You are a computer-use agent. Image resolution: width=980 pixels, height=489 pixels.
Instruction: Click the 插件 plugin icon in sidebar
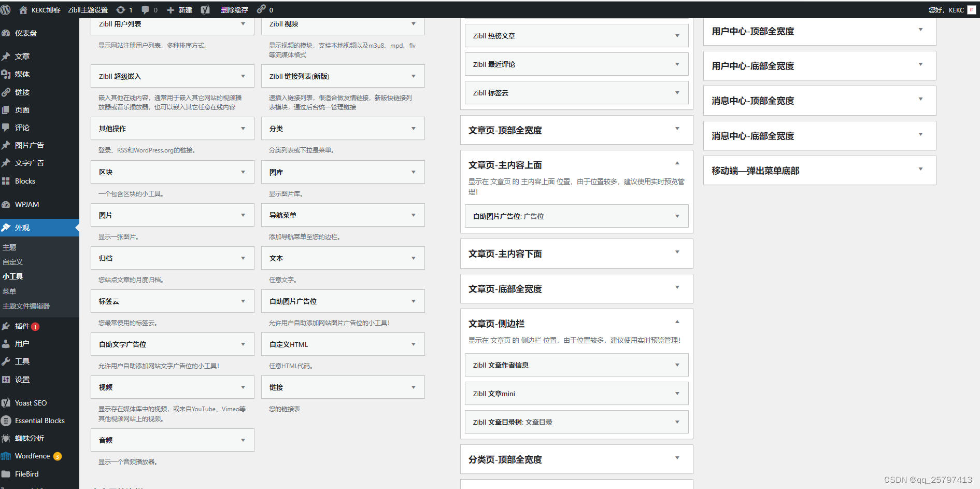pyautogui.click(x=6, y=326)
